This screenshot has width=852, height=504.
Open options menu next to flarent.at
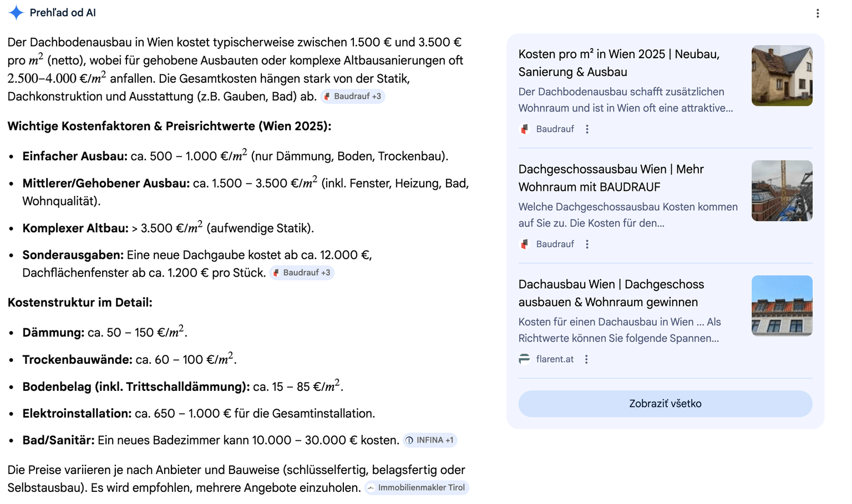coord(586,359)
